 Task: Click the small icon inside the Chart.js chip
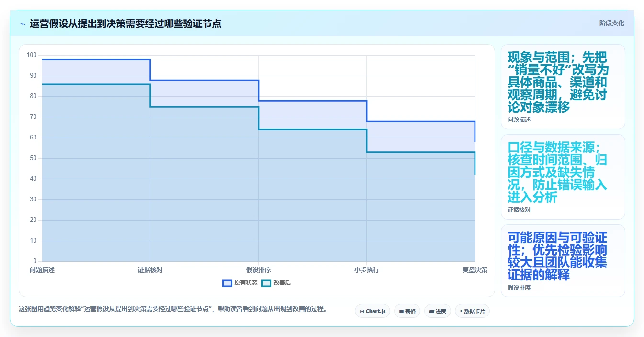[x=362, y=312]
